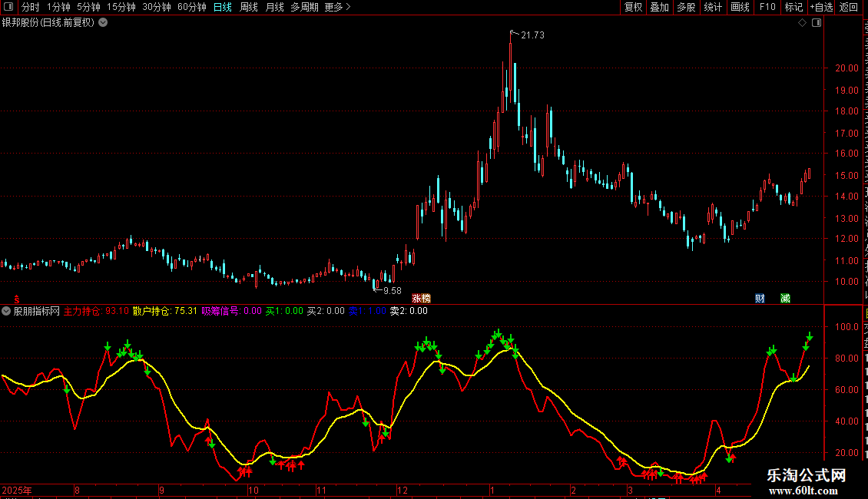Open the 画线 drawing tools button
Image resolution: width=868 pixels, height=499 pixels.
coord(740,7)
